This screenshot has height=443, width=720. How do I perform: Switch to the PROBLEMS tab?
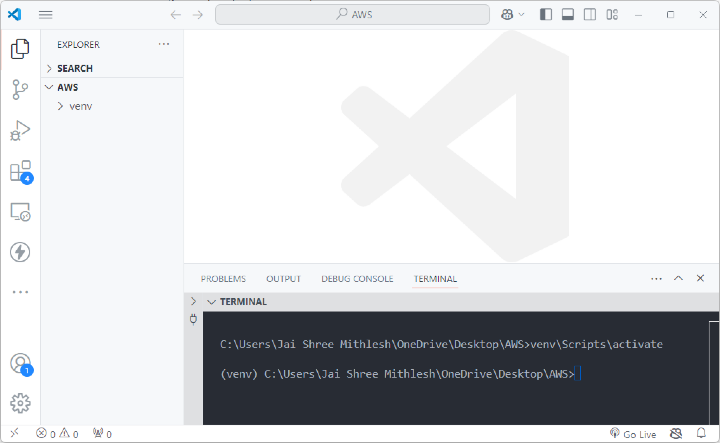tap(223, 279)
